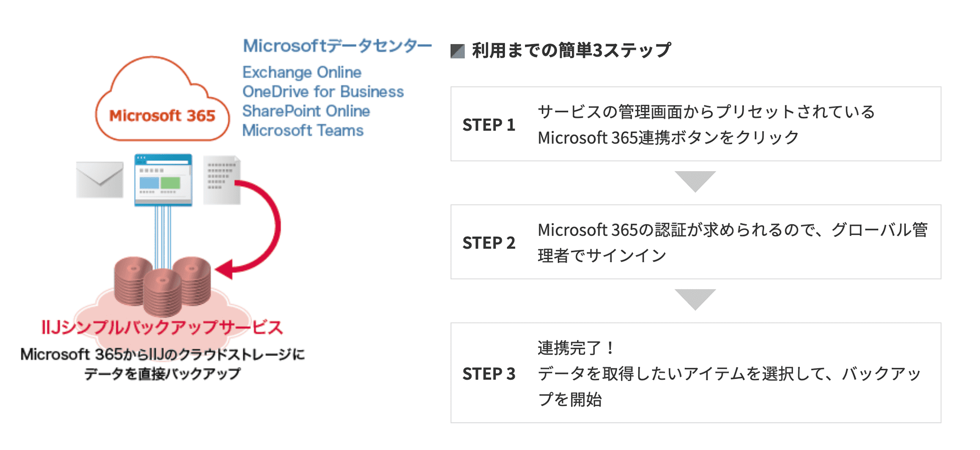
Task: Select the STEP 1 box
Action: point(695,124)
